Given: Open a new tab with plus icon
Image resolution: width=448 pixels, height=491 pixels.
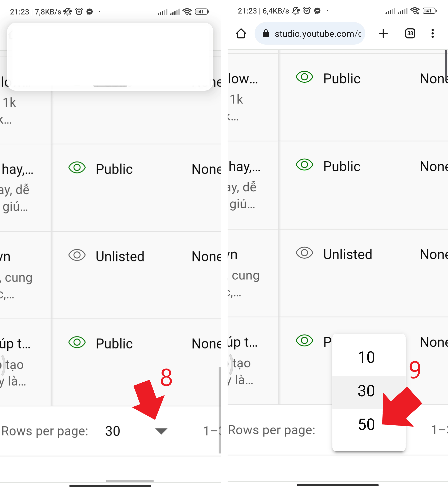Looking at the screenshot, I should (x=383, y=33).
